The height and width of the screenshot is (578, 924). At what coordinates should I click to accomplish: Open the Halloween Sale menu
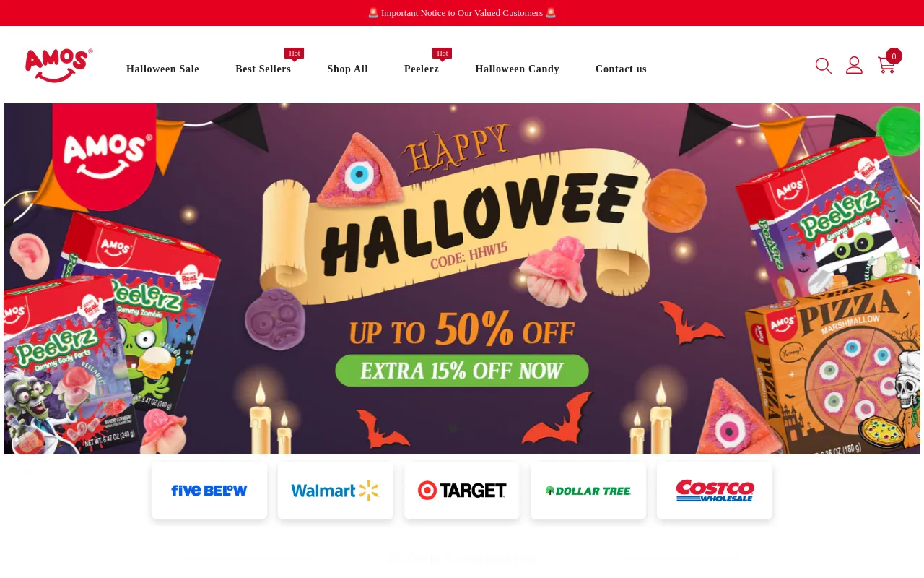pos(162,69)
